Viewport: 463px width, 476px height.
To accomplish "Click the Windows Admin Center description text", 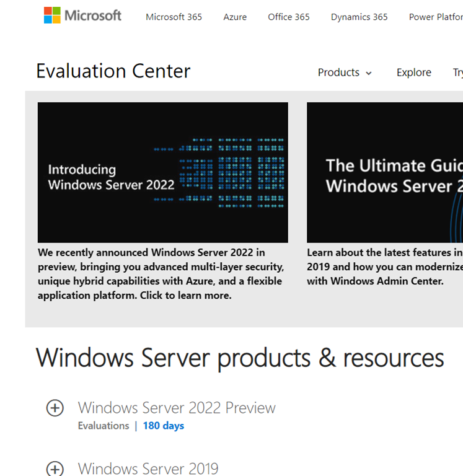I will 384,267.
